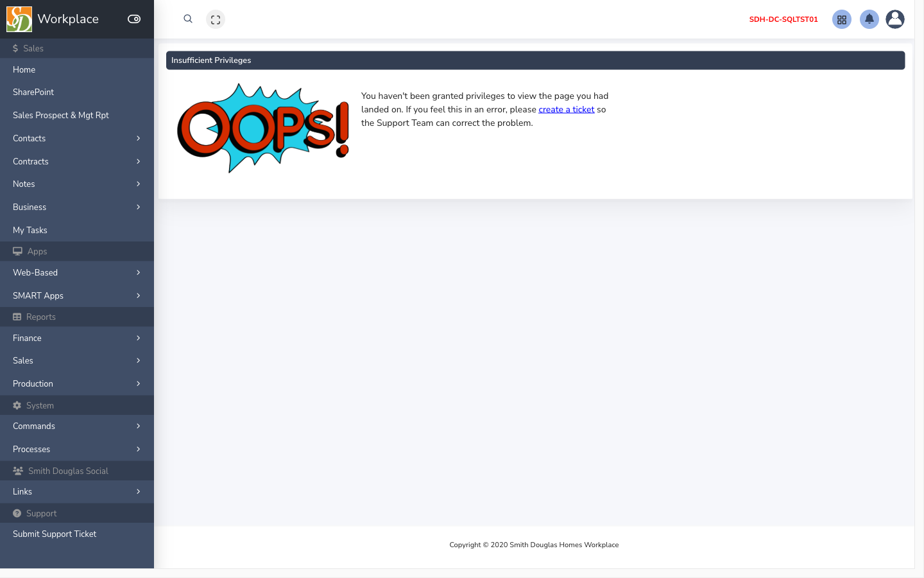Click the Support section header label

41,513
